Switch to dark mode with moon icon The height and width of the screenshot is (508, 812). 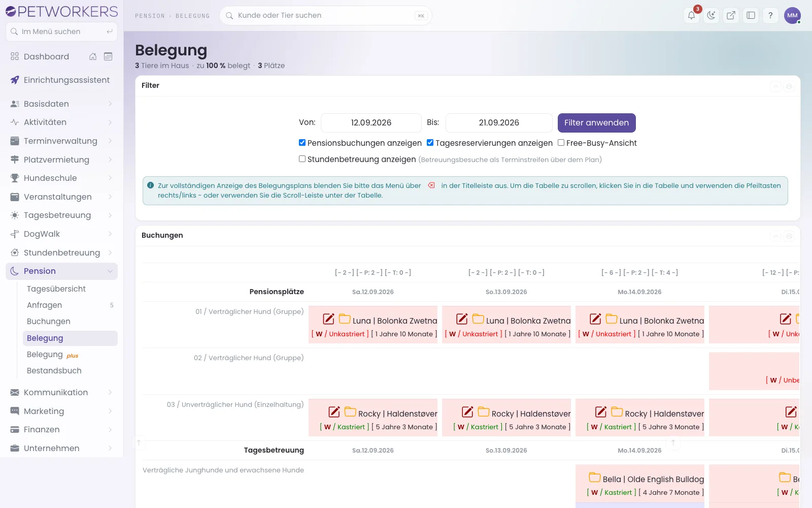pyautogui.click(x=711, y=15)
